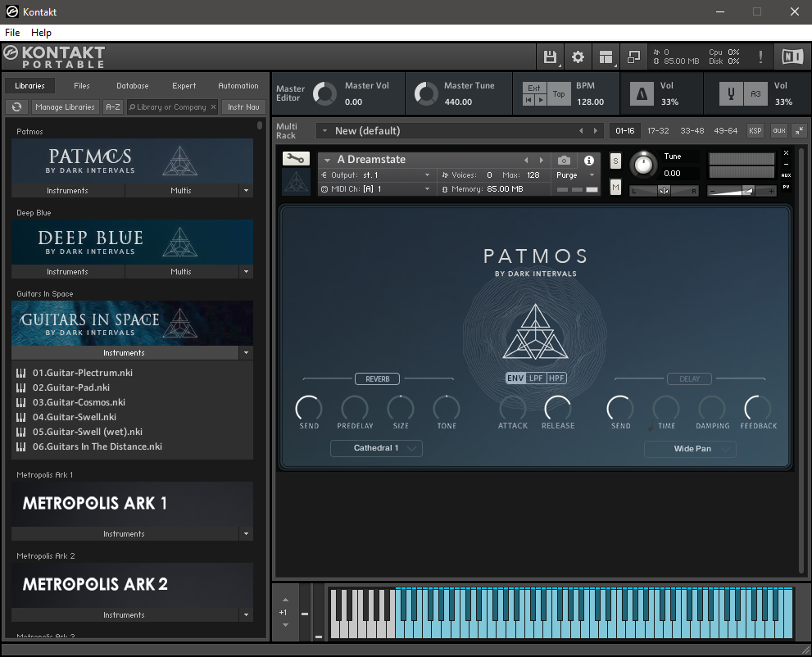
Task: Click the Instr Nav button
Action: 243,106
